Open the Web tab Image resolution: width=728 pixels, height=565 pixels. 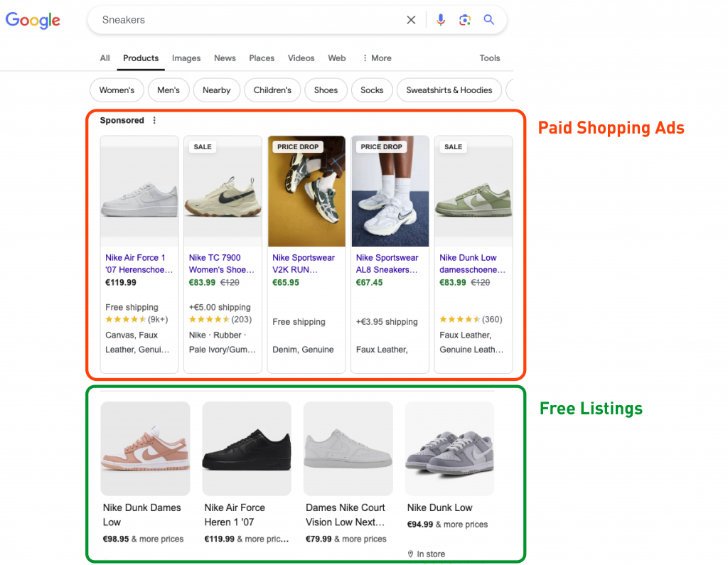[x=336, y=58]
